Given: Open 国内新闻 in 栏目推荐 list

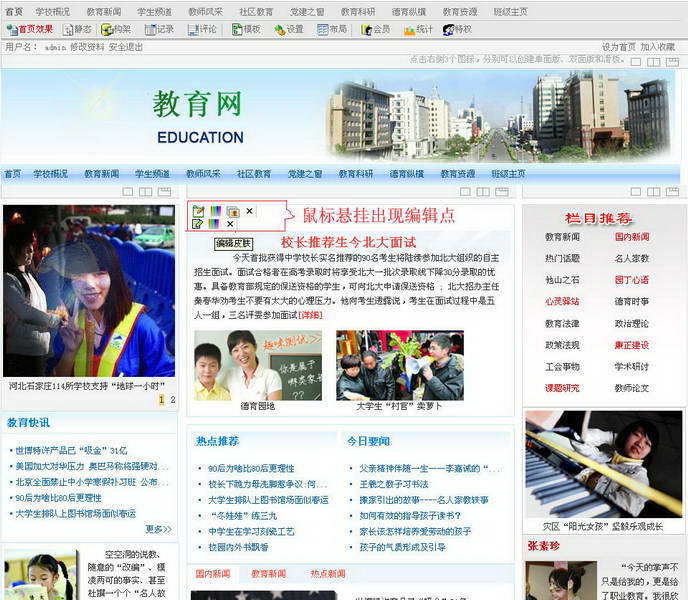Looking at the screenshot, I should (x=632, y=237).
